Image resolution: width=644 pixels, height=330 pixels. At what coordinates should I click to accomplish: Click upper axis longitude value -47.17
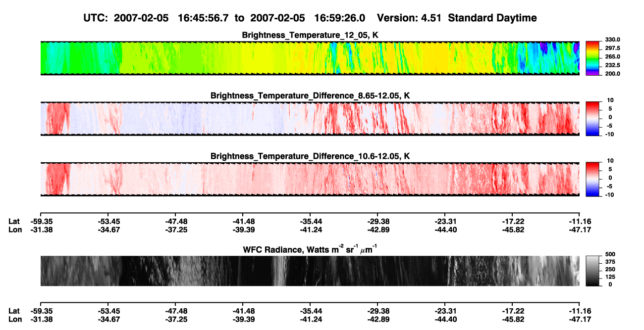point(580,230)
